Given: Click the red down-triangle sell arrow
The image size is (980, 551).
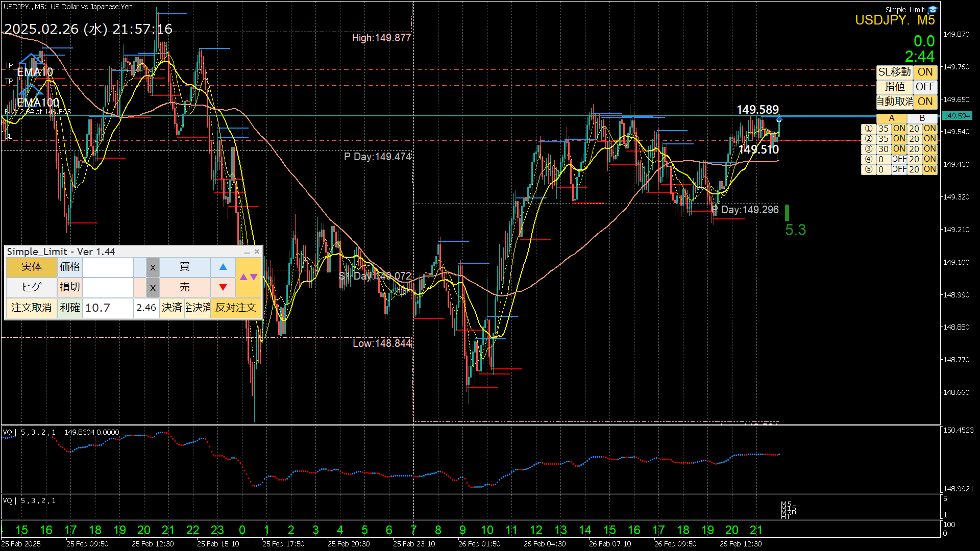Looking at the screenshot, I should pos(223,287).
